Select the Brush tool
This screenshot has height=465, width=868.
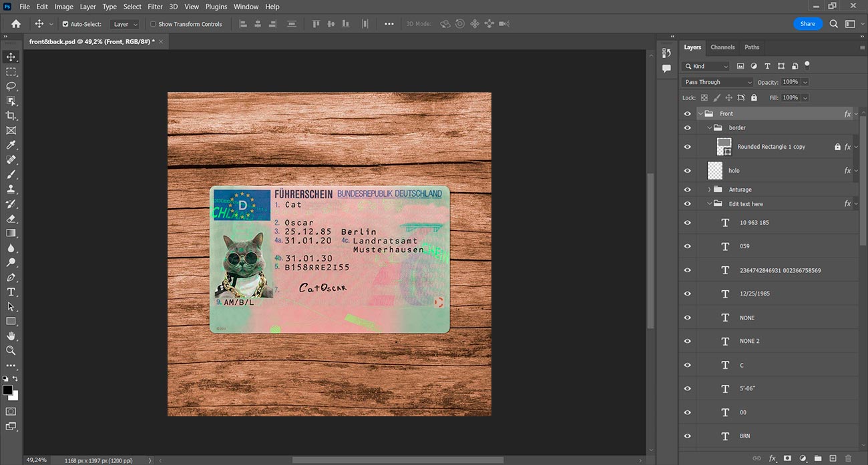11,174
